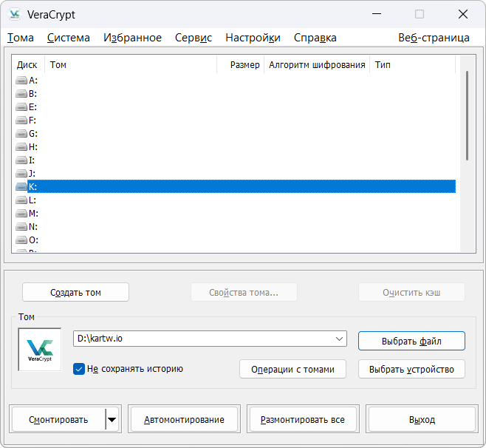Expand the volume path dropdown D:\kartw.io
Image resolution: width=486 pixels, height=448 pixels.
(x=339, y=339)
